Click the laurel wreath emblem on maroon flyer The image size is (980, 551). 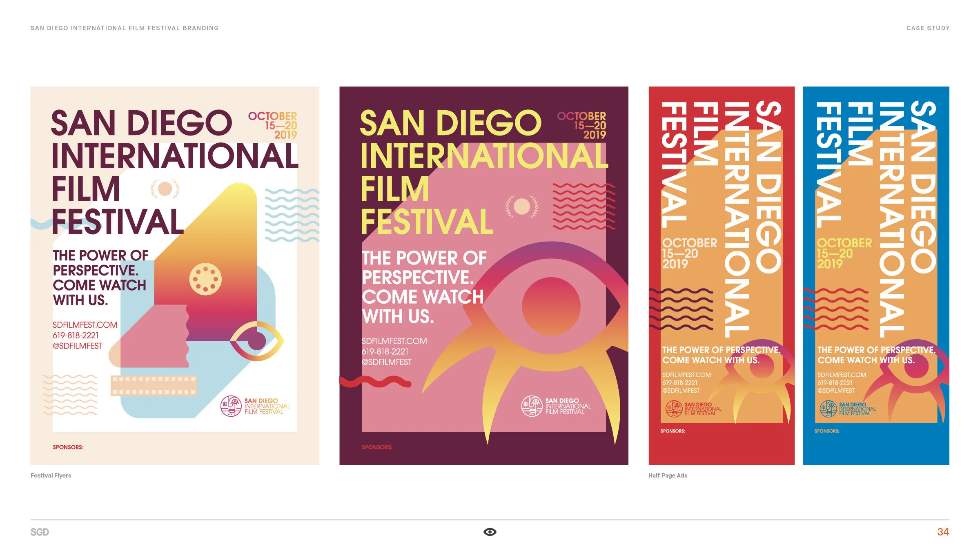coord(522,206)
